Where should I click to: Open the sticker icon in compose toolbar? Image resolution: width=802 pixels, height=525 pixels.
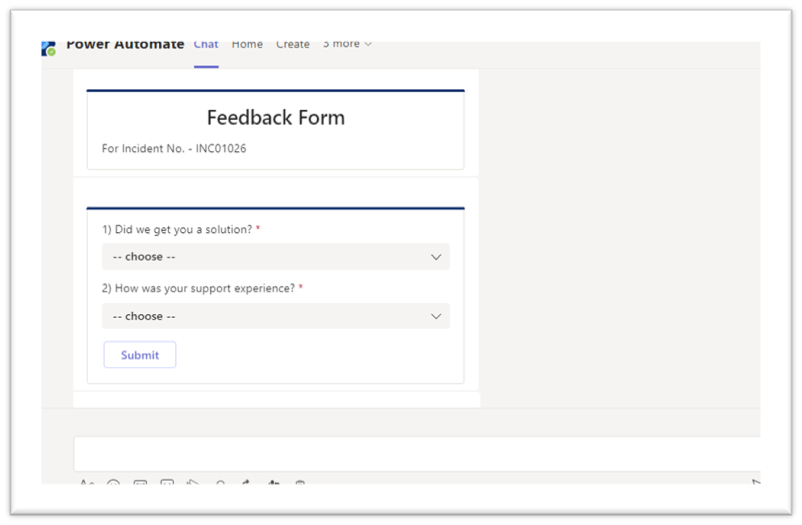pos(167,482)
